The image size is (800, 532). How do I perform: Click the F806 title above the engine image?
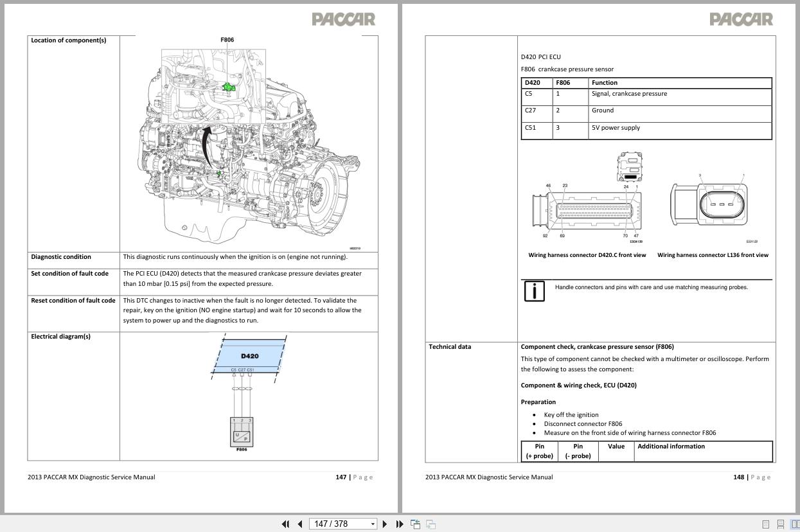click(227, 40)
